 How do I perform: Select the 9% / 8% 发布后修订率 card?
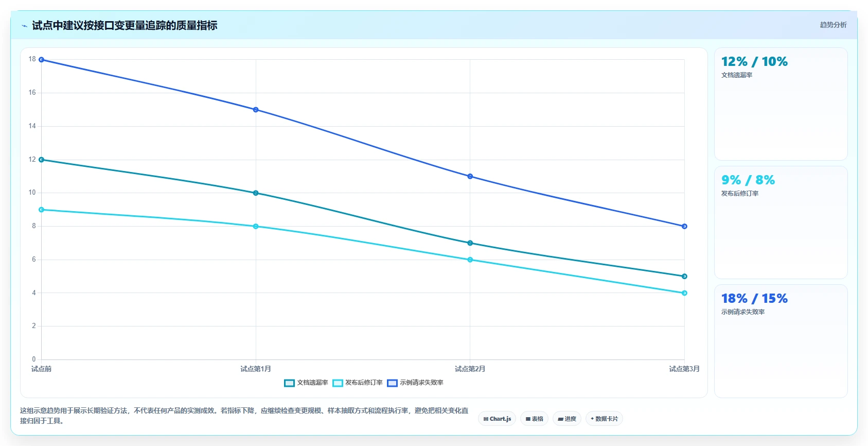pos(781,222)
